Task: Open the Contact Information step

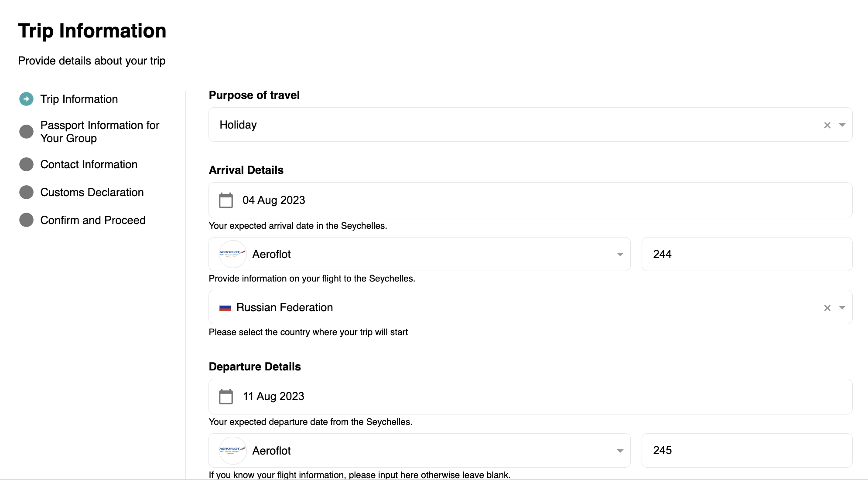Action: click(89, 164)
